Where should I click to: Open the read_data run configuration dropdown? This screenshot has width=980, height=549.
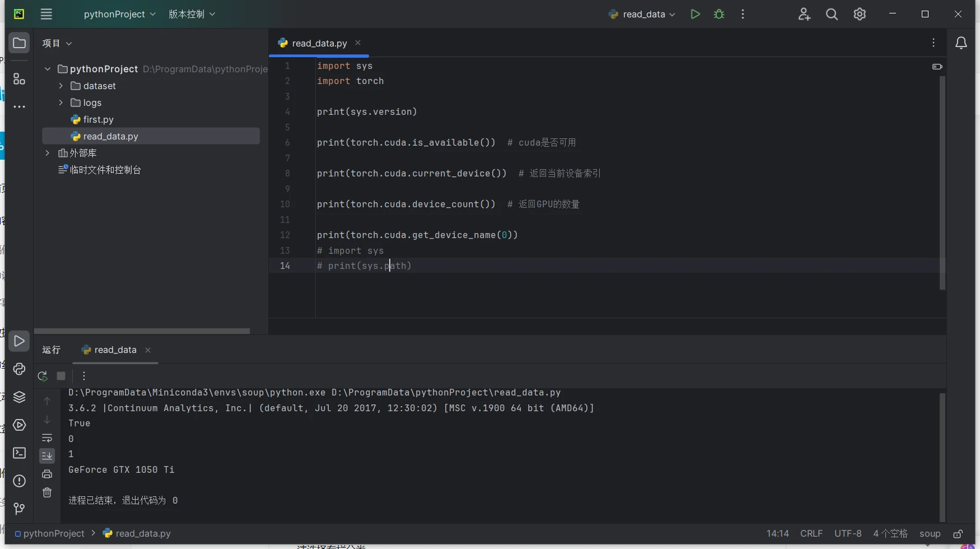tap(642, 14)
